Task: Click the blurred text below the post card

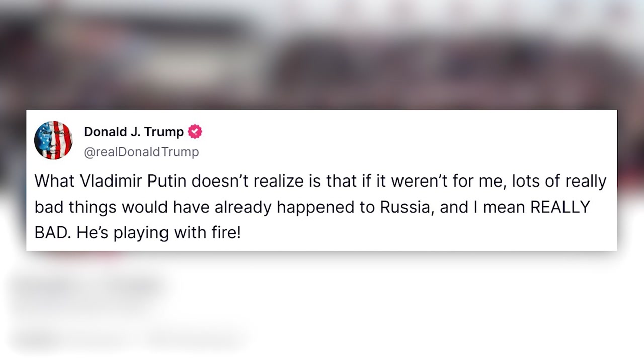Action: tap(126, 312)
